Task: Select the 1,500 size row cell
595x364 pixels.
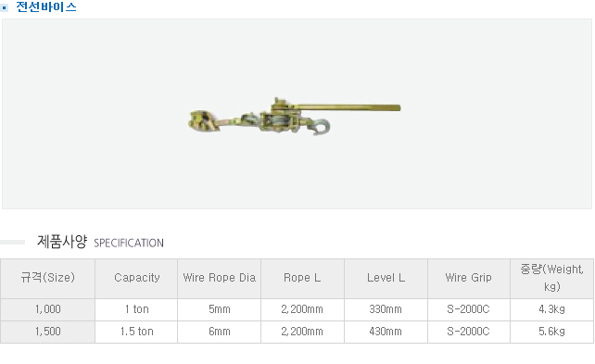Action: point(48,332)
